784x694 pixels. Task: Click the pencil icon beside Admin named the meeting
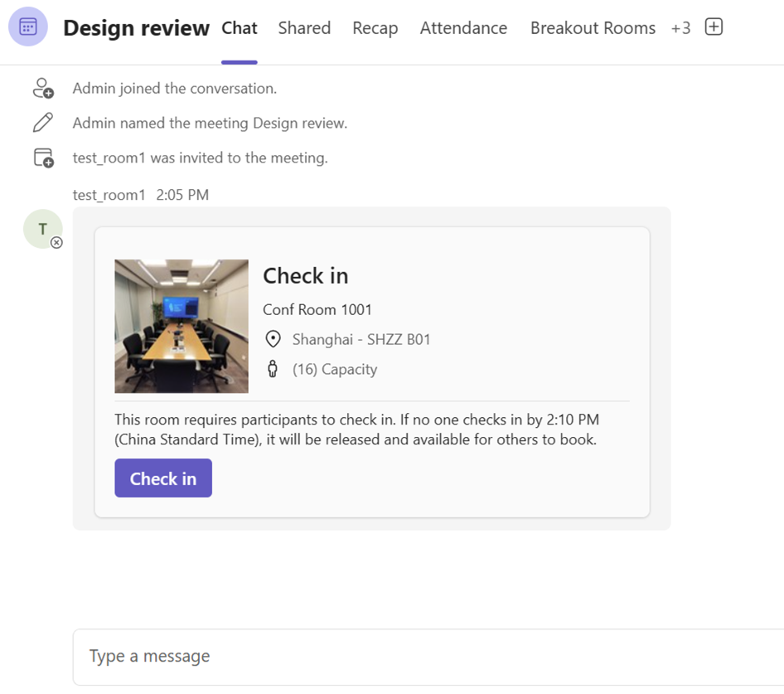tap(43, 123)
